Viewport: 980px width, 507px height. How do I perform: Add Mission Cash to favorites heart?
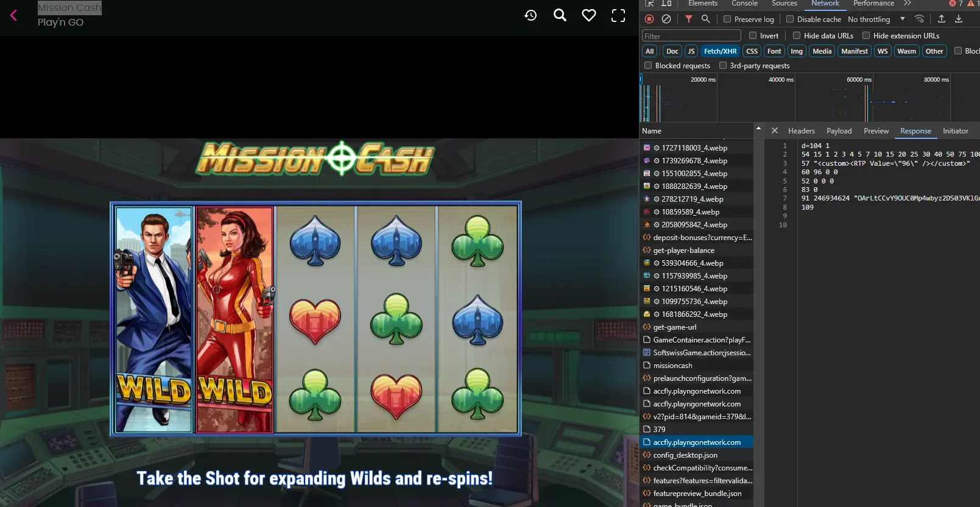tap(589, 15)
